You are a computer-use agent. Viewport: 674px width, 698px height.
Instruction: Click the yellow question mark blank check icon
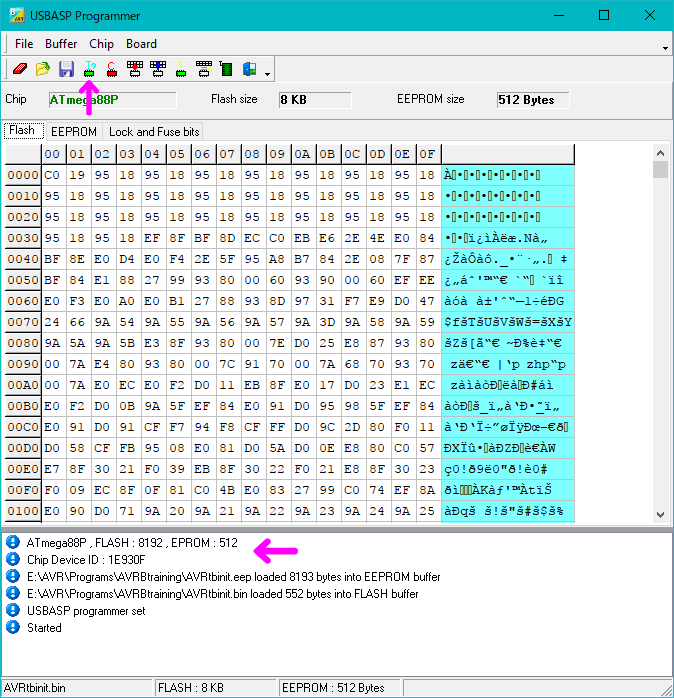pyautogui.click(x=181, y=69)
